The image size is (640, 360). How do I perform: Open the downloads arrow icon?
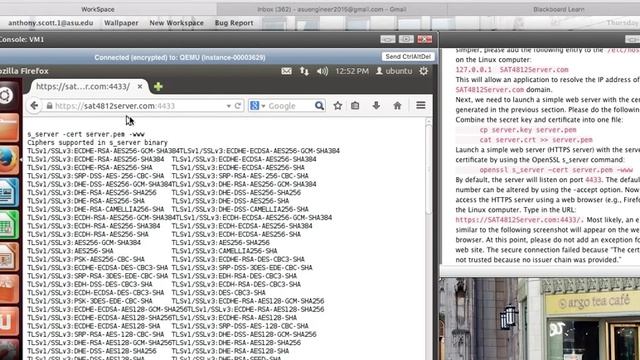pyautogui.click(x=376, y=106)
